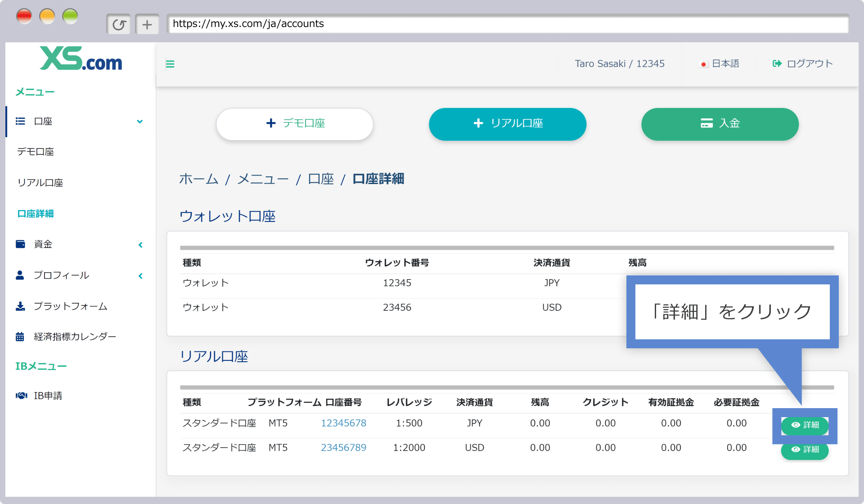Open the プロフィール sidebar menu
This screenshot has width=864, height=504.
point(61,275)
